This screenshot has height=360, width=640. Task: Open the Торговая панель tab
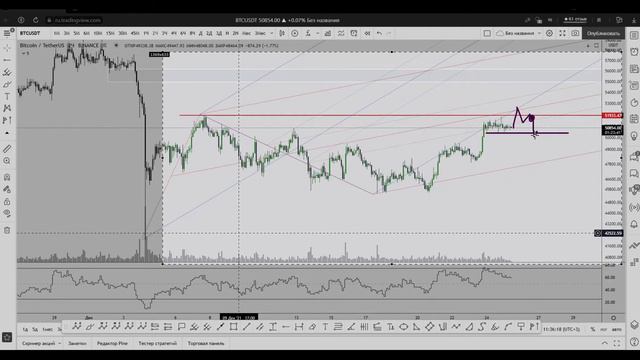pyautogui.click(x=206, y=344)
